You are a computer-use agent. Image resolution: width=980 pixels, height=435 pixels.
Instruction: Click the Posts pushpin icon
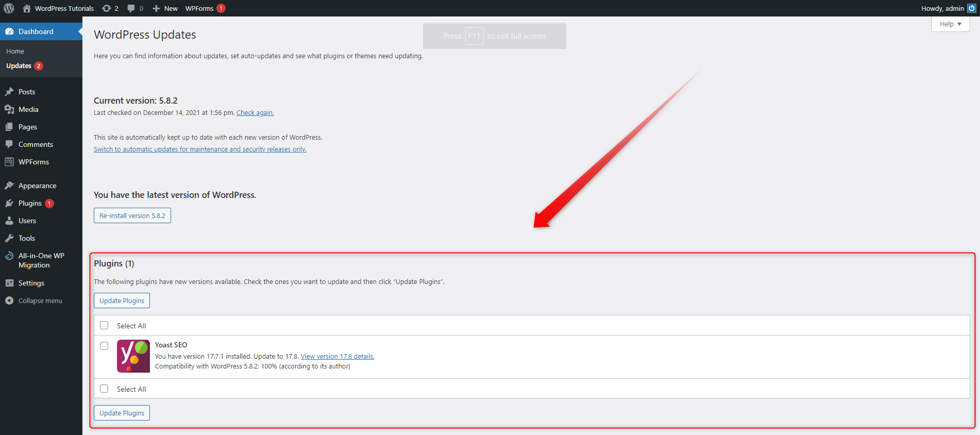click(9, 92)
